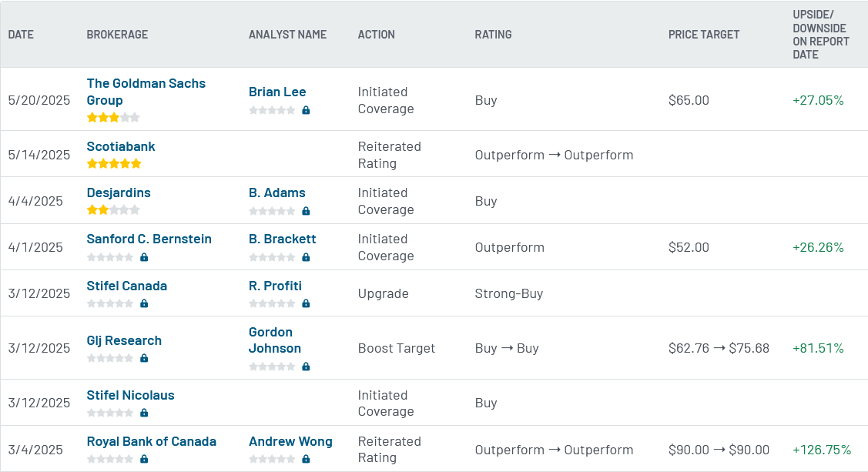Open analyst B. Adams profile
Viewport: 868px width, 472px height.
pyautogui.click(x=276, y=192)
